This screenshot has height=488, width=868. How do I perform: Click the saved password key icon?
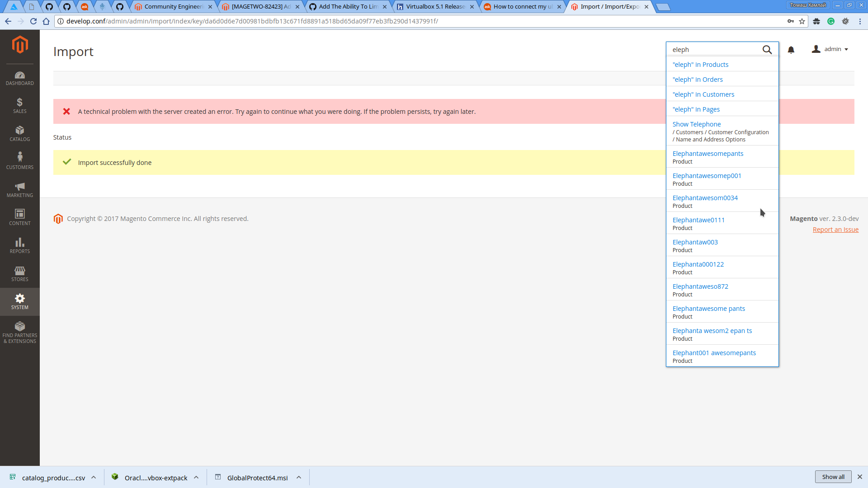click(x=791, y=21)
